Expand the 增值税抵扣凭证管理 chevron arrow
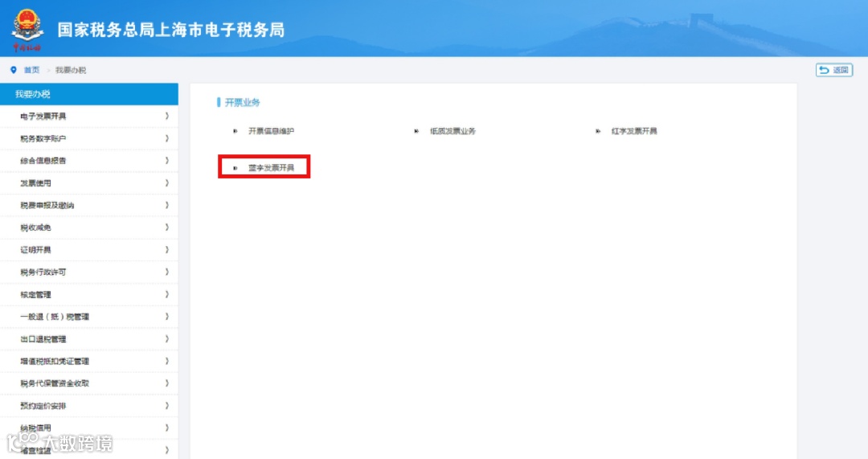The width and height of the screenshot is (868, 459). click(166, 361)
